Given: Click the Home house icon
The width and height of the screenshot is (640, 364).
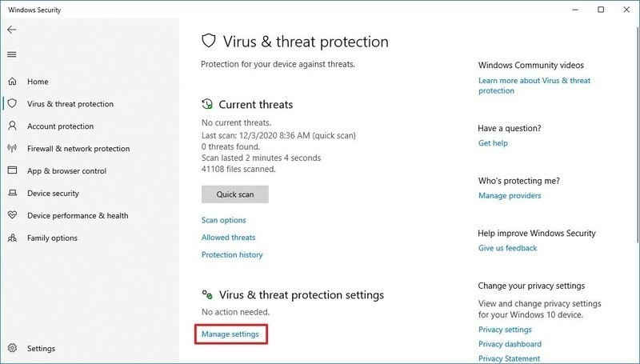Looking at the screenshot, I should (12, 82).
